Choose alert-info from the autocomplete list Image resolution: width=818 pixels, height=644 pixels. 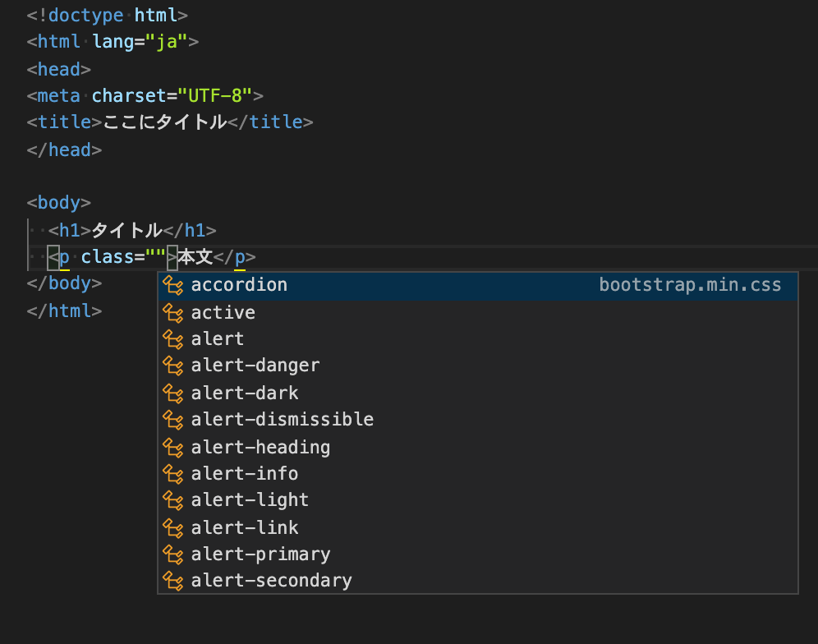(x=243, y=473)
